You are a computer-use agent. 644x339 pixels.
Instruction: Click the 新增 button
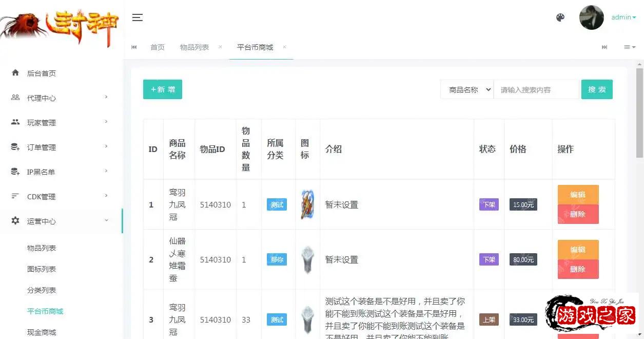(162, 89)
